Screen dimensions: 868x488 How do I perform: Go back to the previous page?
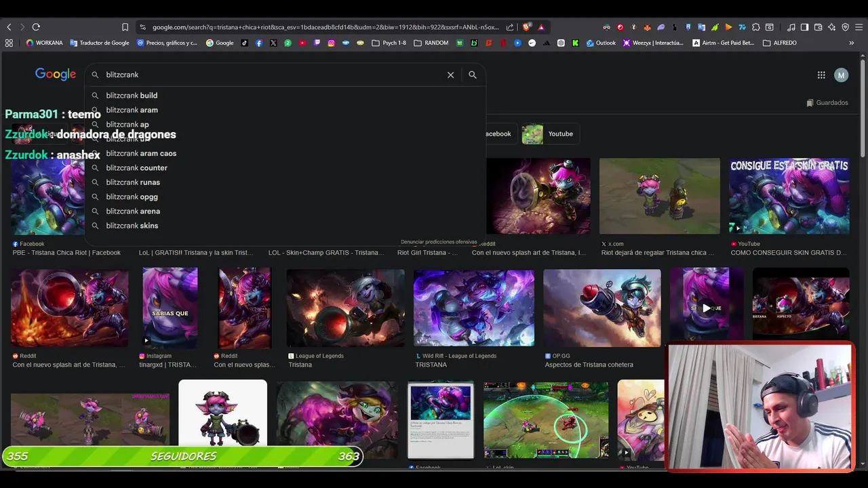[x=9, y=27]
